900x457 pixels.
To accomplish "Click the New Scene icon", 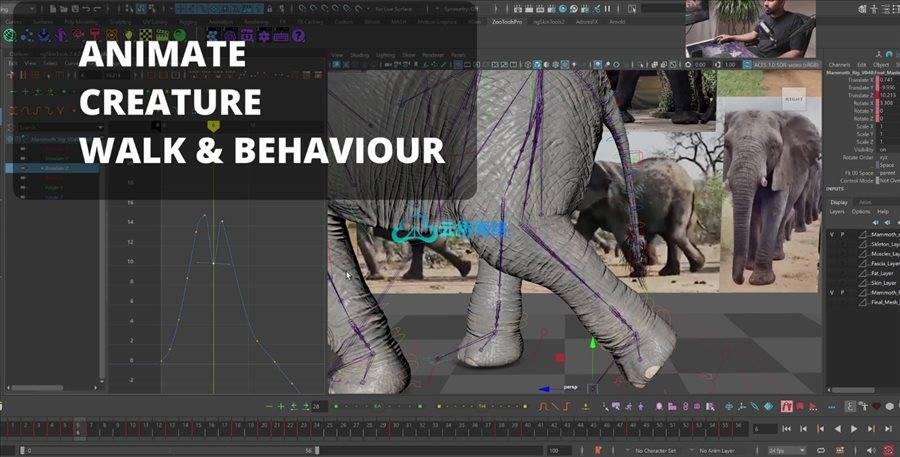I will [x=52, y=9].
